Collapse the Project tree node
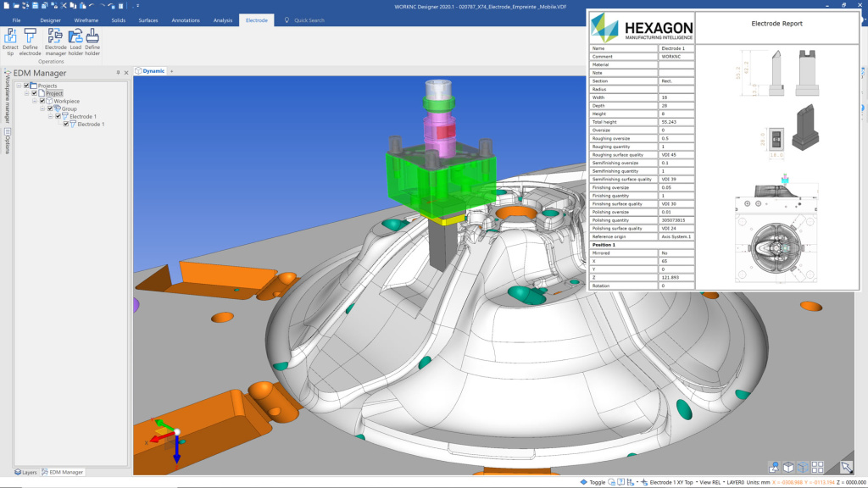868x488 pixels. [26, 93]
